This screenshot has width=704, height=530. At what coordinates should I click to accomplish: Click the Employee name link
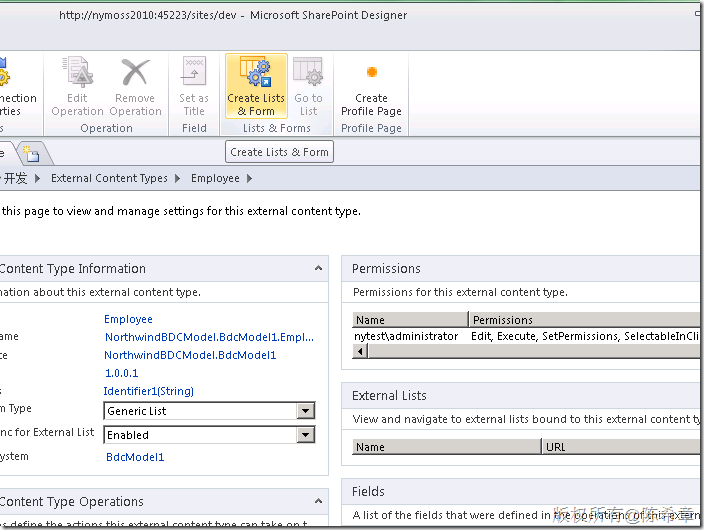point(128,319)
